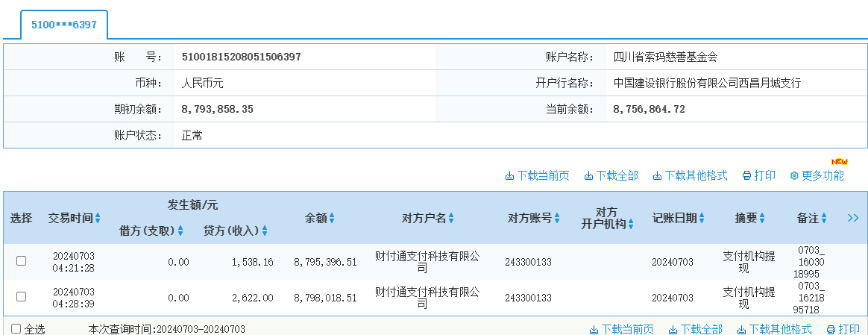Click the lower 下载当前页 link
The height and width of the screenshot is (335, 868).
click(x=628, y=330)
